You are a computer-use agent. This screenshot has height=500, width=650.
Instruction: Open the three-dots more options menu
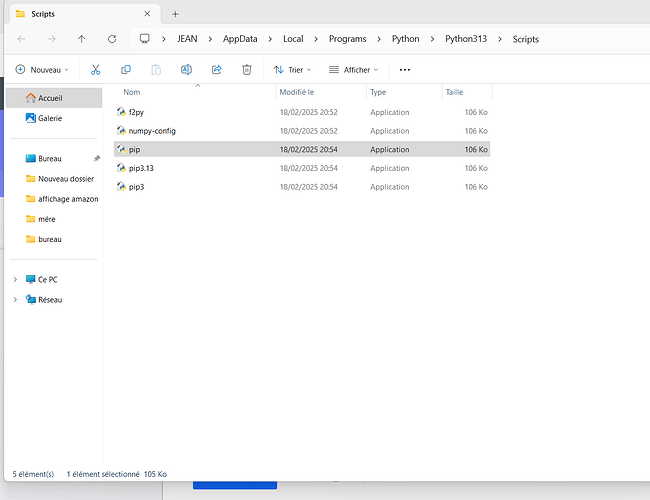point(405,70)
